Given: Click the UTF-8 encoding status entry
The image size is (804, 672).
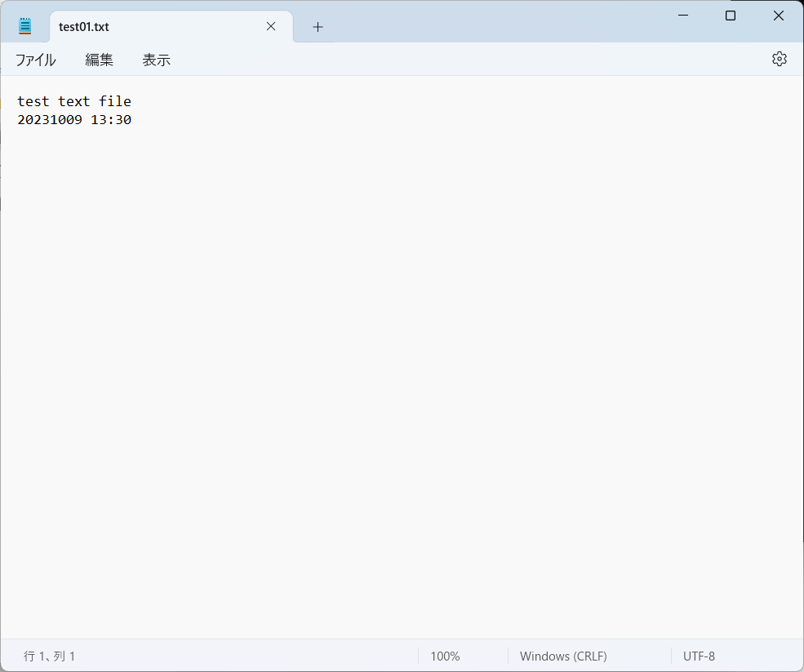Looking at the screenshot, I should pyautogui.click(x=699, y=656).
